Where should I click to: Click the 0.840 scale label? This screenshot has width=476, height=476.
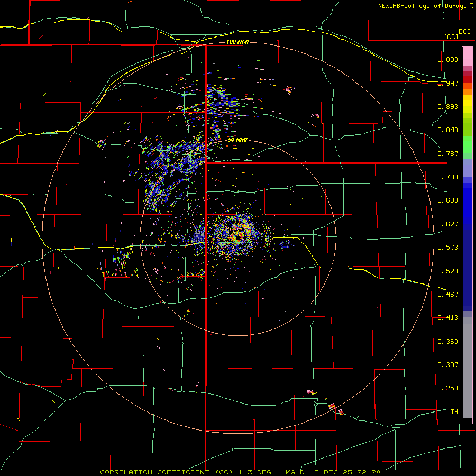point(448,130)
